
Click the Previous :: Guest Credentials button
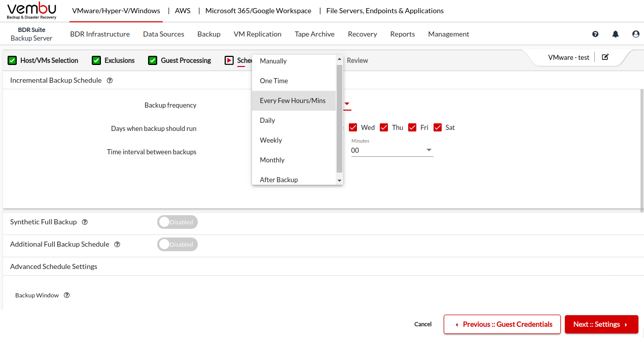tap(502, 324)
